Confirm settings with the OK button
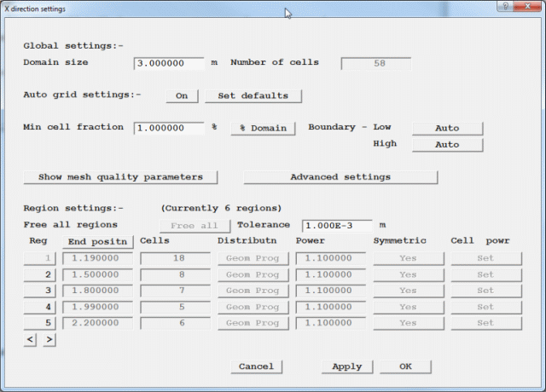This screenshot has width=546, height=392. 405,366
